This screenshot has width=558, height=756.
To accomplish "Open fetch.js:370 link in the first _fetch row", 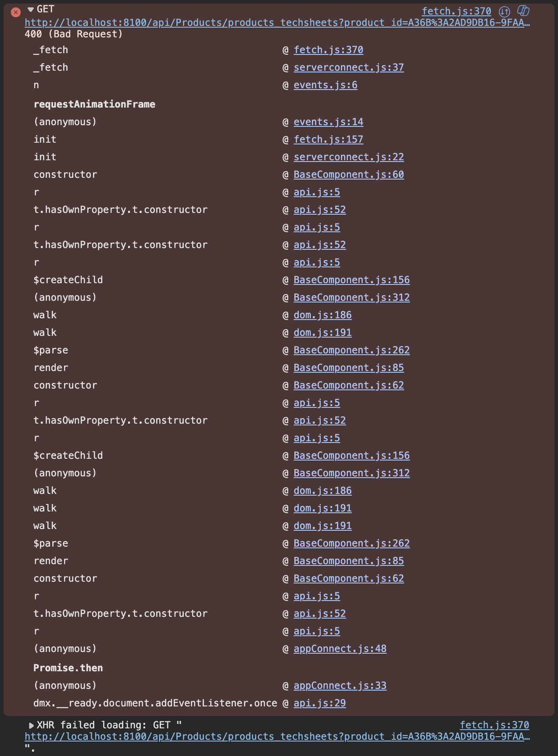I will pyautogui.click(x=329, y=50).
